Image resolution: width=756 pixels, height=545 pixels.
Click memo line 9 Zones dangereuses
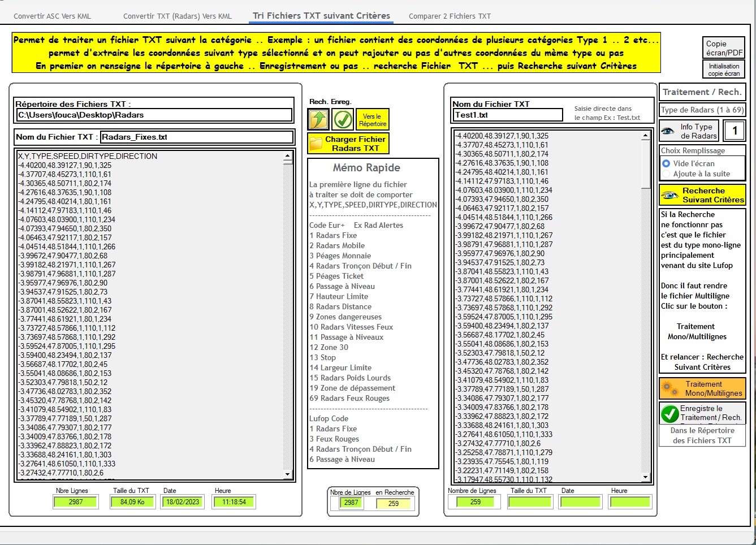point(345,317)
